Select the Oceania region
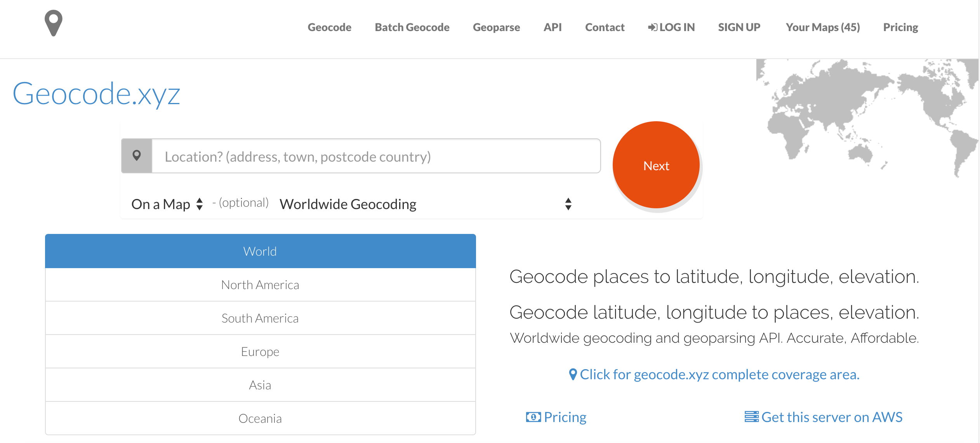The width and height of the screenshot is (980, 443). (260, 419)
